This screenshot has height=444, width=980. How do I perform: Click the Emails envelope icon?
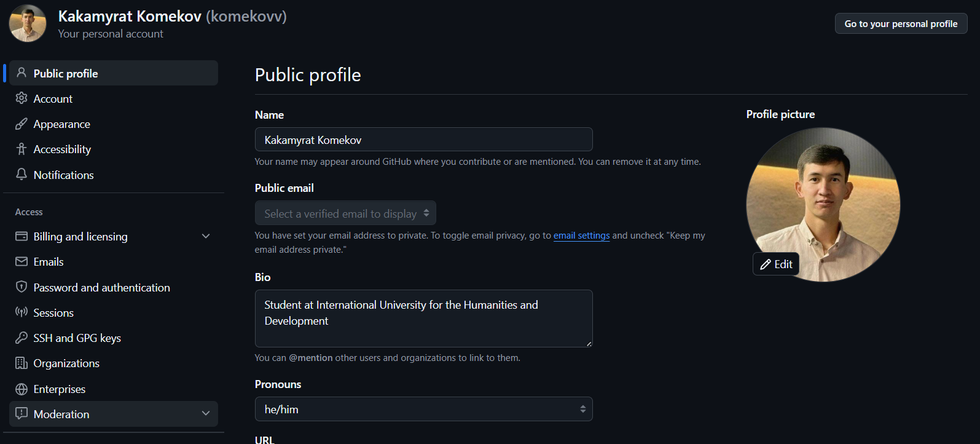tap(21, 261)
